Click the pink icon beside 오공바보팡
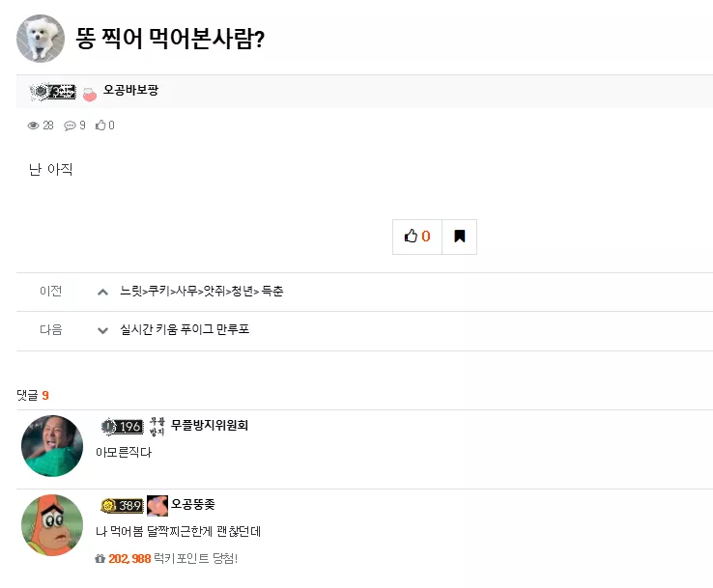 [90, 94]
